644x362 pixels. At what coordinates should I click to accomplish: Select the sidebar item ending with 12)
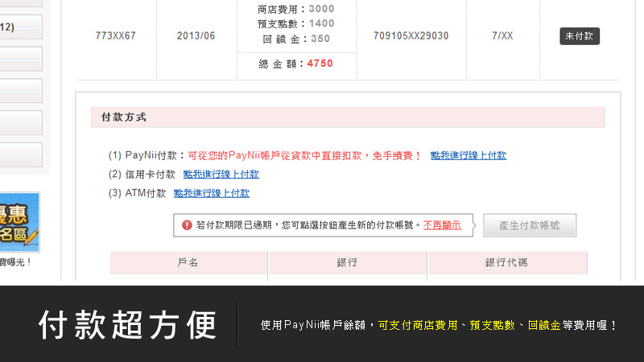[21, 27]
